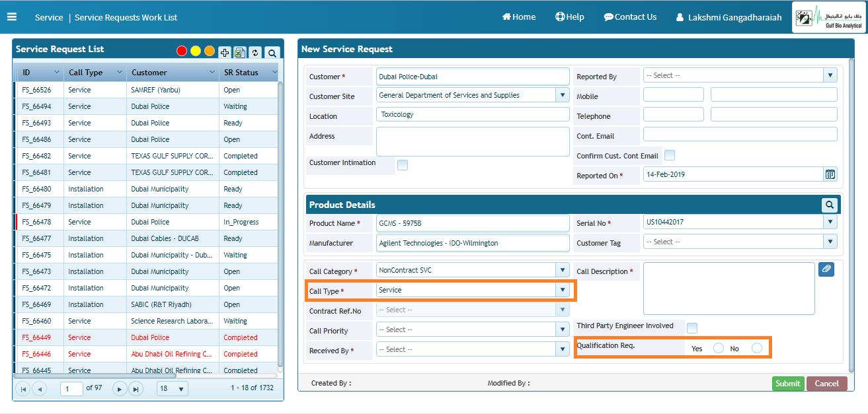
Task: Select row FS_66477 Dubai Cables - DUCAB
Action: coord(146,238)
